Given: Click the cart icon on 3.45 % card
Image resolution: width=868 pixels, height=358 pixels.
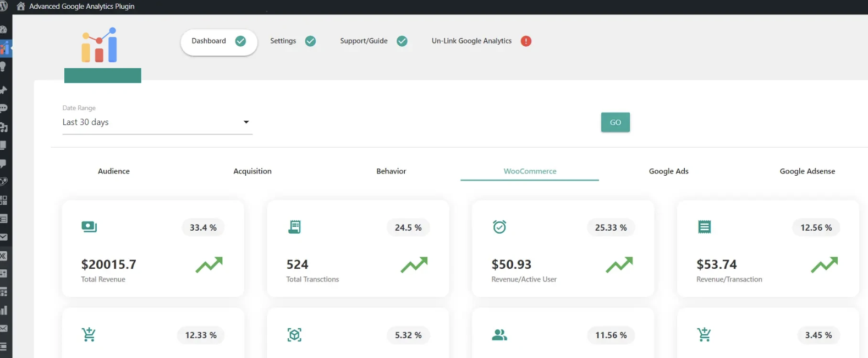Looking at the screenshot, I should tap(704, 334).
